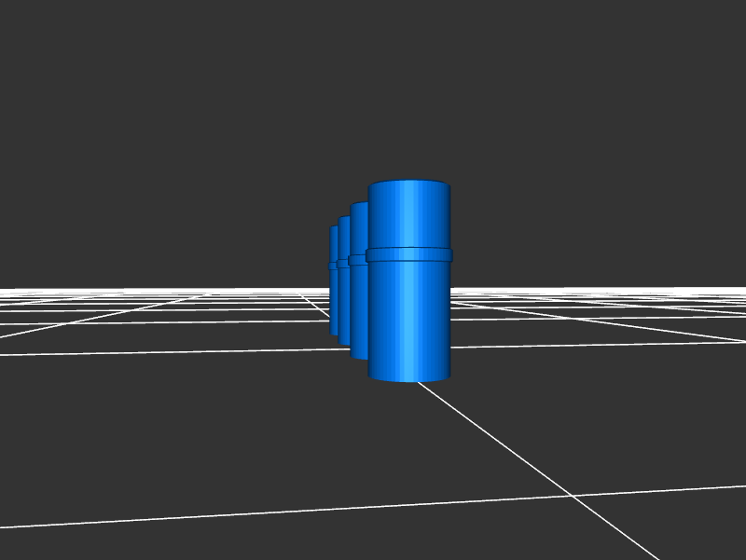Screen dimensions: 746x560
Task: Click the second cylinder behind the front one
Action: (x=358, y=307)
